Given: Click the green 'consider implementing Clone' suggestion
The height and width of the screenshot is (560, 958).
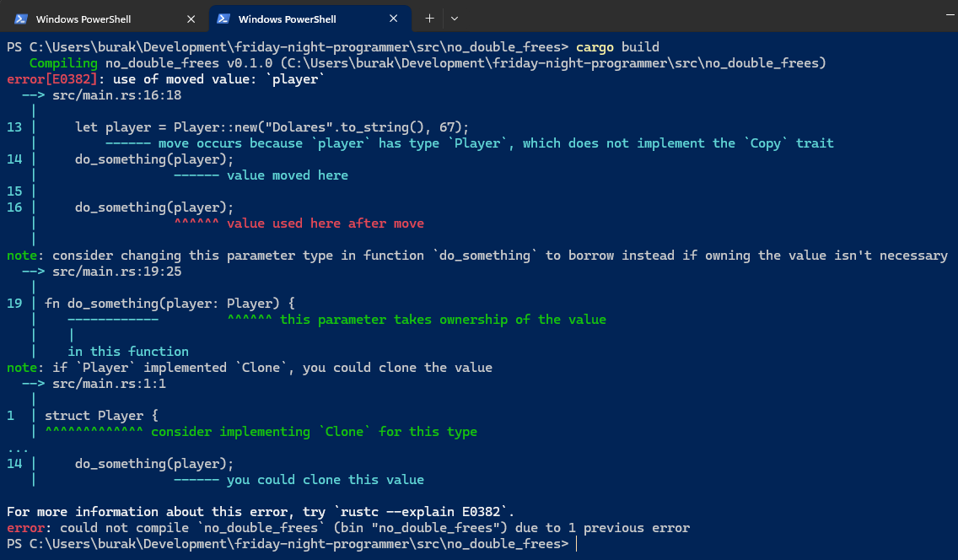Looking at the screenshot, I should 314,432.
